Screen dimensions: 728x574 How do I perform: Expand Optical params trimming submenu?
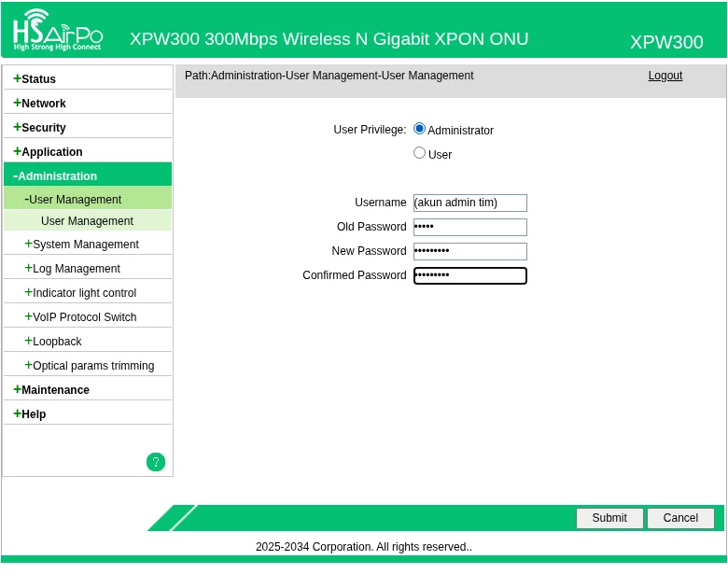point(88,366)
